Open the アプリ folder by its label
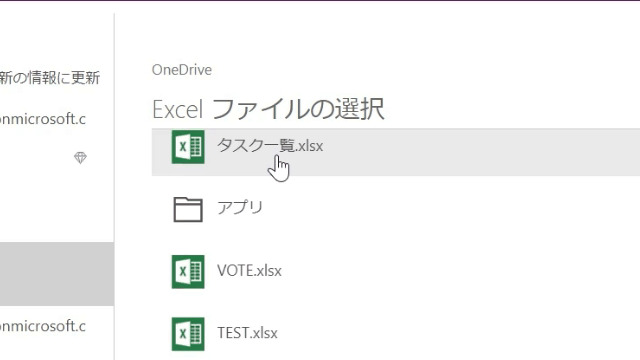Screen dimensions: 640x360 tap(240, 207)
